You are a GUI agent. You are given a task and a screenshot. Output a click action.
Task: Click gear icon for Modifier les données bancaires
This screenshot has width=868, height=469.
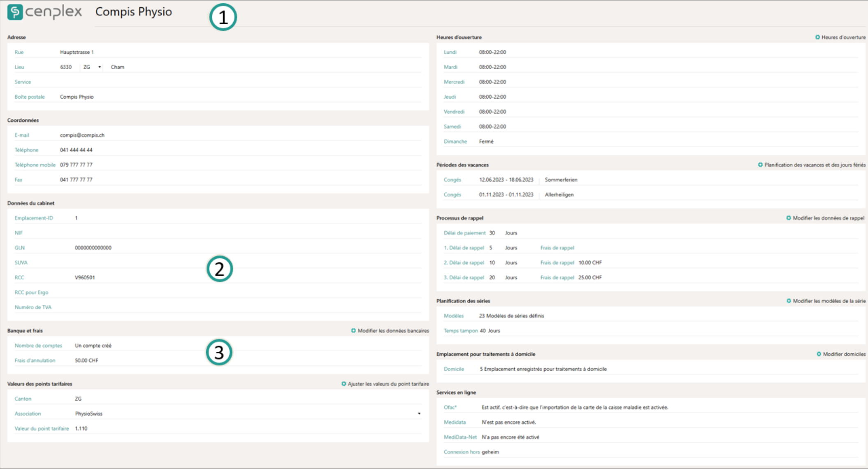[353, 330]
